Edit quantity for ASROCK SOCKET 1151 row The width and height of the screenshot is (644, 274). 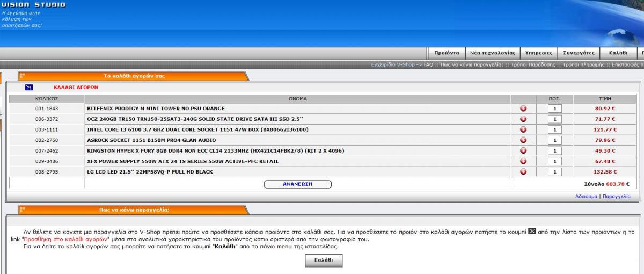coord(554,140)
